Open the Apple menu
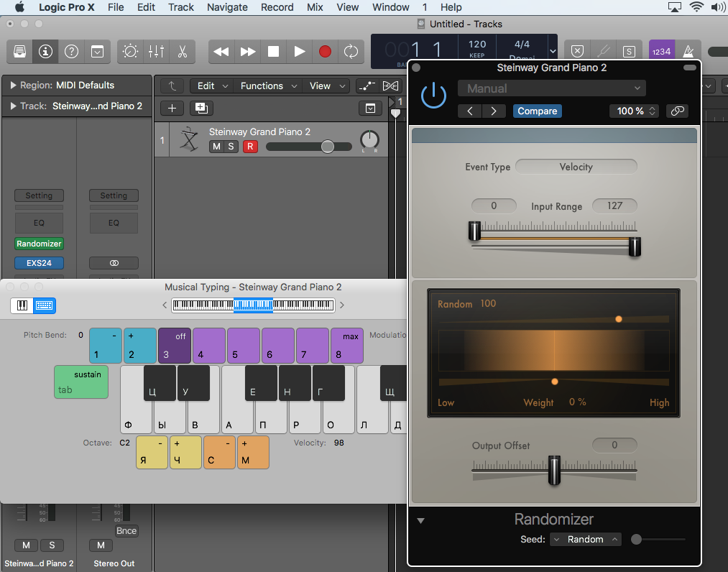Image resolution: width=728 pixels, height=572 pixels. (19, 7)
